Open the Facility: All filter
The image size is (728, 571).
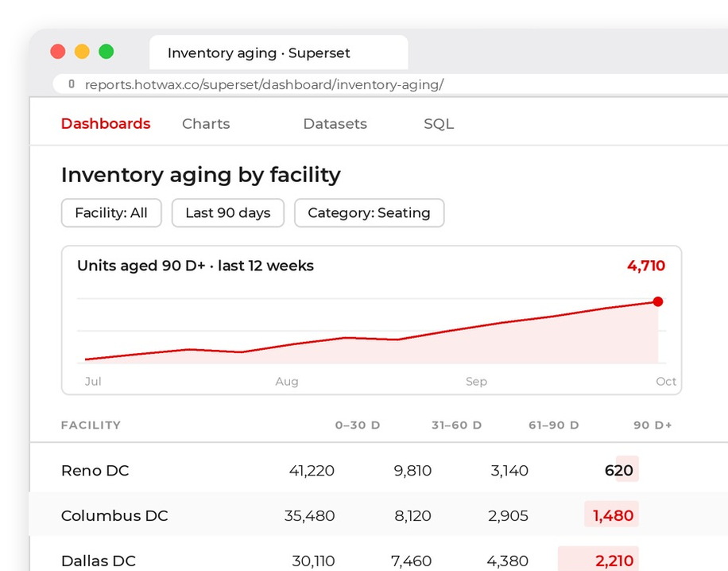coord(111,213)
